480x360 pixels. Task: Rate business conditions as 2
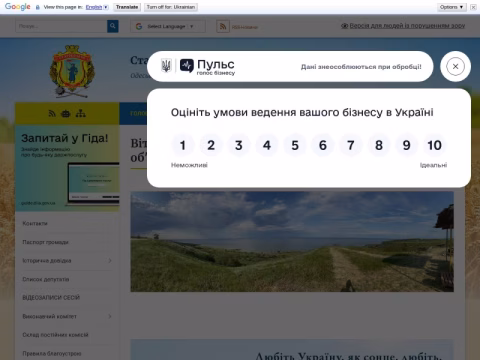tap(211, 145)
